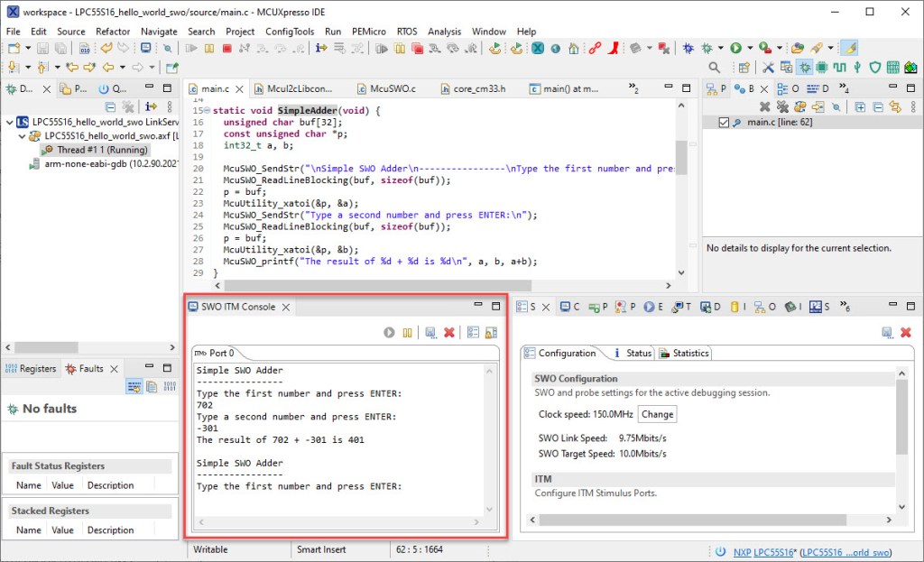Pause SWO ITM Console capture
Viewport: 924px width, 562px height.
(407, 333)
